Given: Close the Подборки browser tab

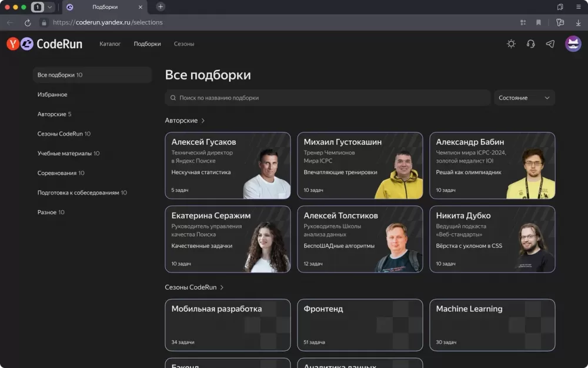Looking at the screenshot, I should (x=141, y=7).
